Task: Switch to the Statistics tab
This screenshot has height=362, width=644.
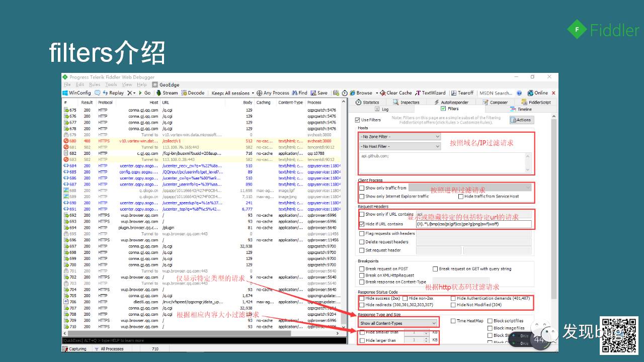Action: click(368, 102)
